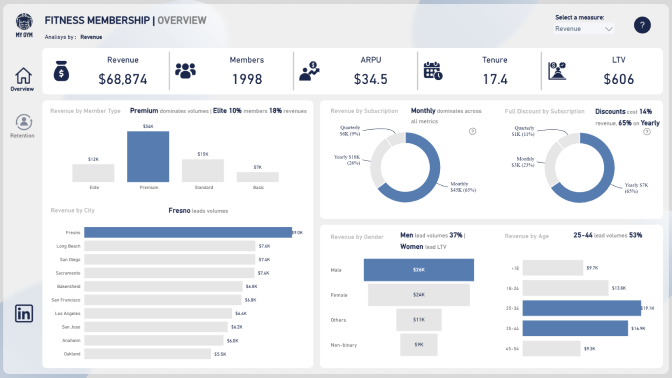Image resolution: width=672 pixels, height=378 pixels.
Task: Select the Fresno bar in city chart
Action: 188,232
